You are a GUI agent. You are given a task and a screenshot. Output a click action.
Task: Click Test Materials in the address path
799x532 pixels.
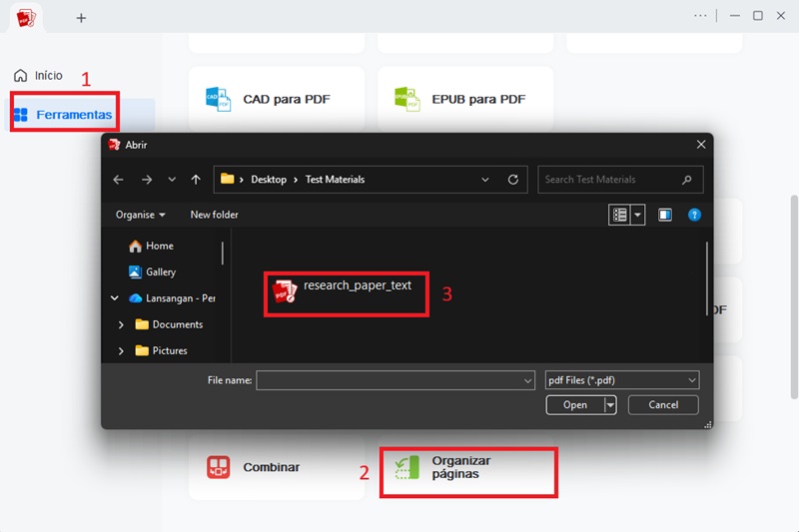coord(335,180)
